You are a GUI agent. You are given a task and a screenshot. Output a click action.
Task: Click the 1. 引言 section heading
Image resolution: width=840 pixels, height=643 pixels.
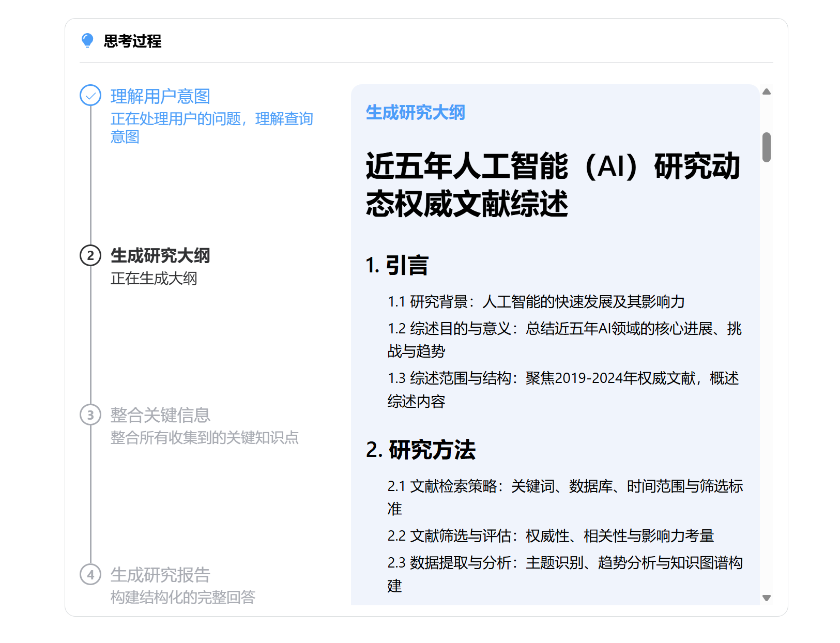point(397,265)
